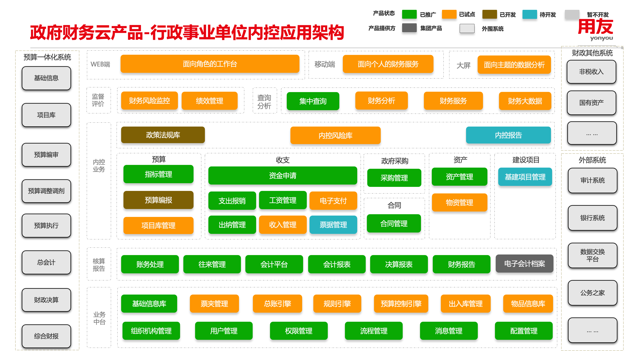This screenshot has width=644, height=351.
Task: Click the orange 已试点 legend swatch
Action: click(449, 14)
